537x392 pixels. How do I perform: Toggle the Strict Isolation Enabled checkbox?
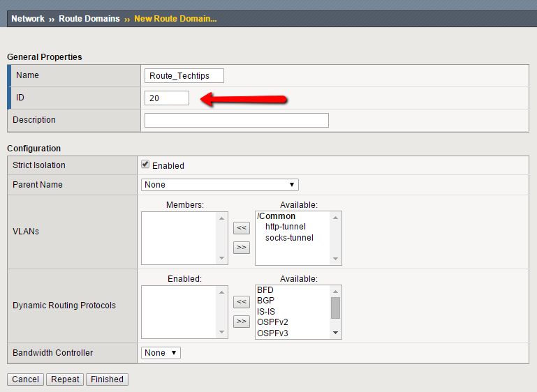tap(145, 165)
